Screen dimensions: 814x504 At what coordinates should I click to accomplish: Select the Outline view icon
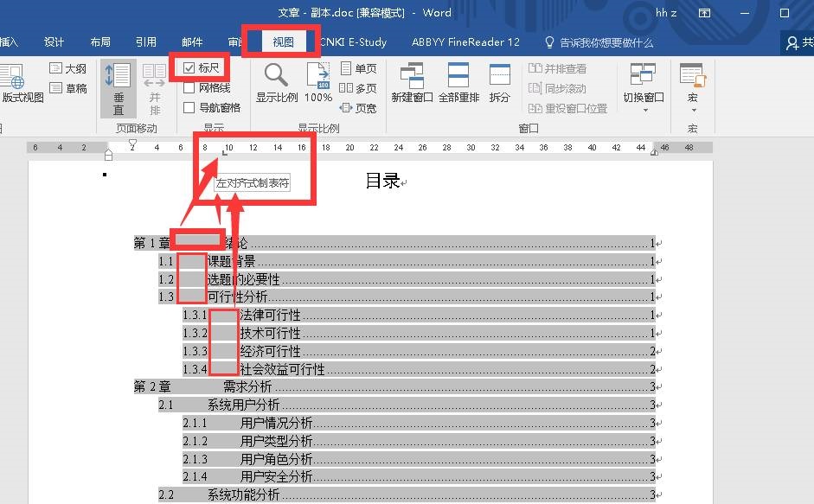point(55,68)
